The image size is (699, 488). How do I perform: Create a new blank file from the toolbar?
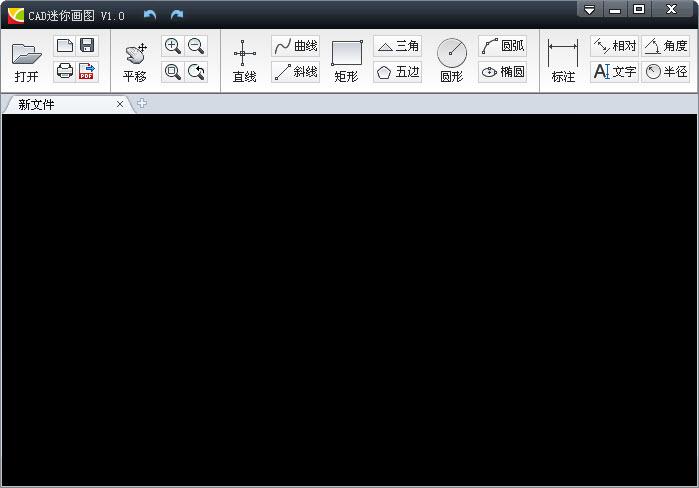65,46
